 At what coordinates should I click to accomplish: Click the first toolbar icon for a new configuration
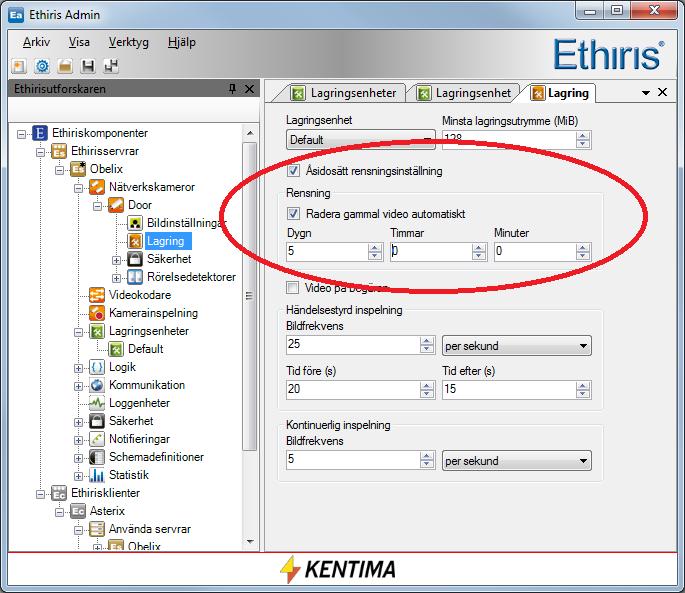coord(18,66)
